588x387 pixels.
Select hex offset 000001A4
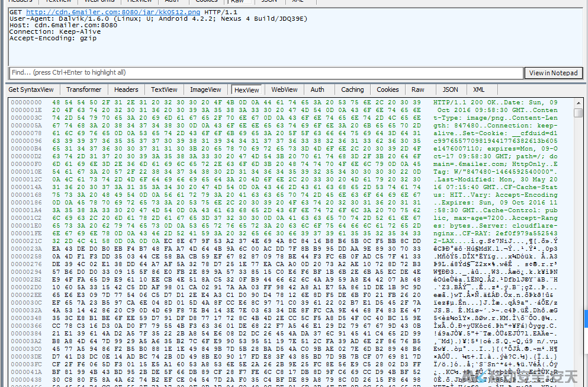pos(26,210)
